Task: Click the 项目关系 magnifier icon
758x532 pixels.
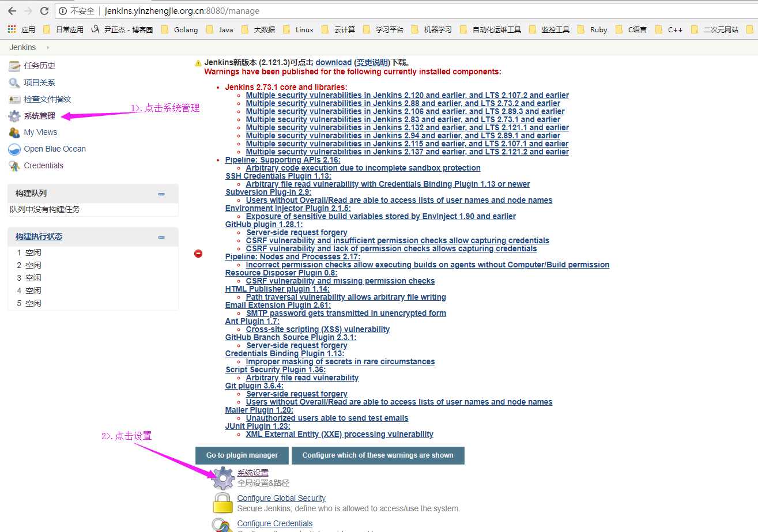Action: pyautogui.click(x=14, y=82)
